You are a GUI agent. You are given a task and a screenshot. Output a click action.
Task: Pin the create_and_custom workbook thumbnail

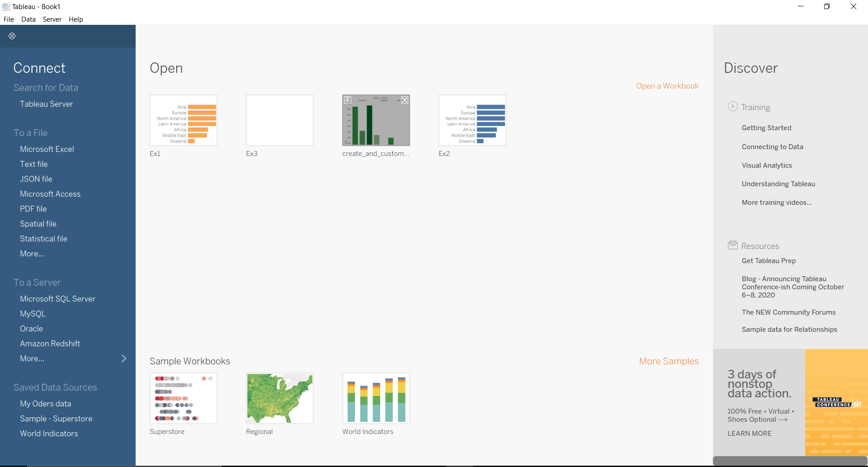click(348, 100)
